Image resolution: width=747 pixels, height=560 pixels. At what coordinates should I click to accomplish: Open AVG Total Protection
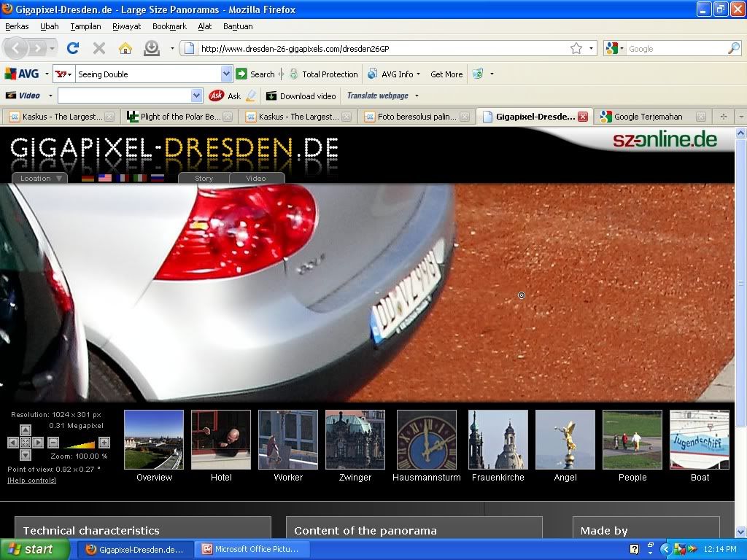[x=323, y=74]
